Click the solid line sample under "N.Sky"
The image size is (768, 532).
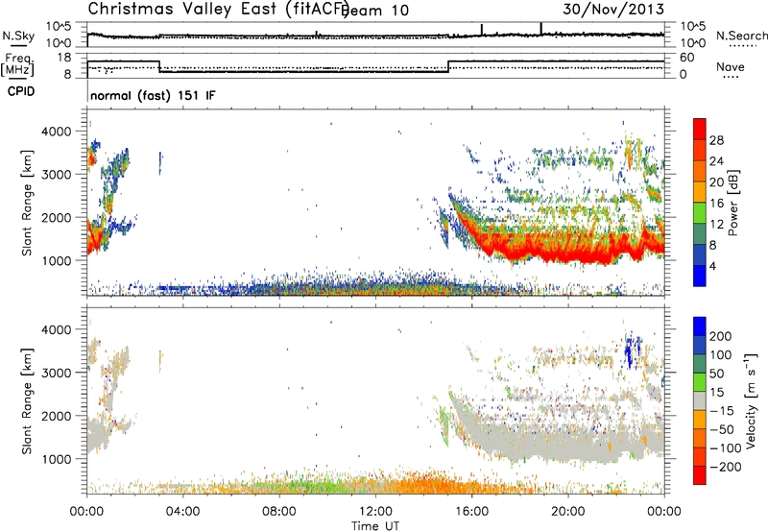(x=18, y=45)
